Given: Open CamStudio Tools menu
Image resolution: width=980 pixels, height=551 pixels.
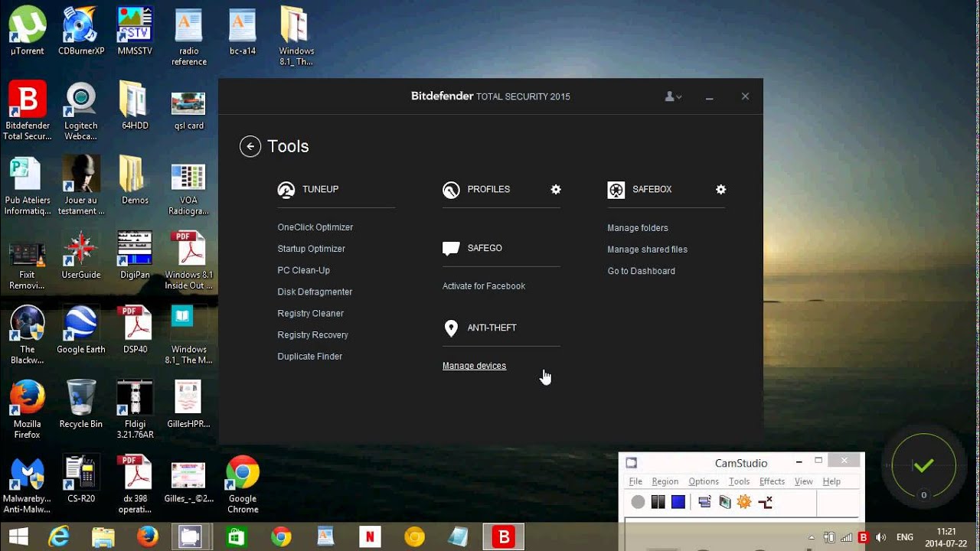Looking at the screenshot, I should [x=739, y=481].
